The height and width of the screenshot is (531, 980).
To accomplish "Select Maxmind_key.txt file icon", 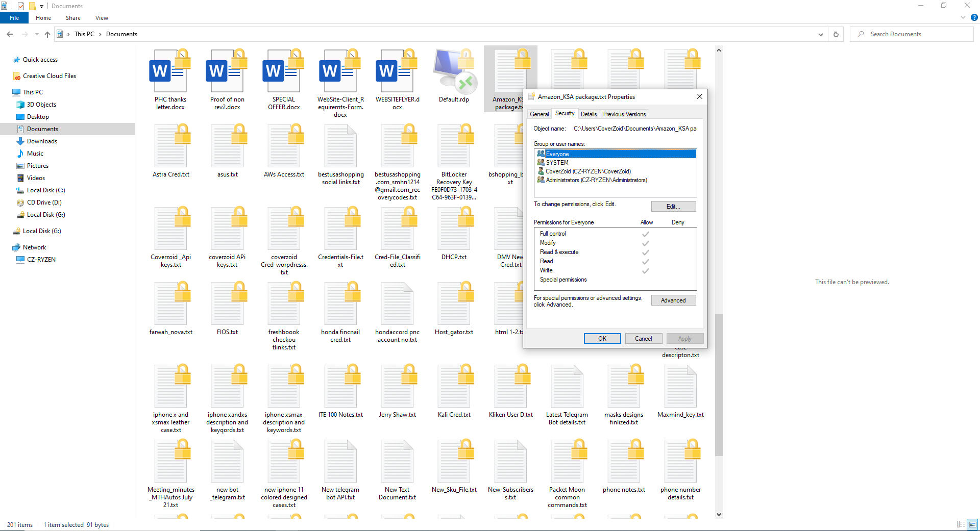I will click(680, 387).
